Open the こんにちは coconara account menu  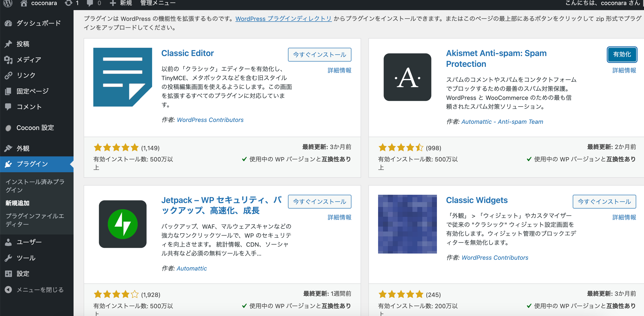(x=602, y=3)
